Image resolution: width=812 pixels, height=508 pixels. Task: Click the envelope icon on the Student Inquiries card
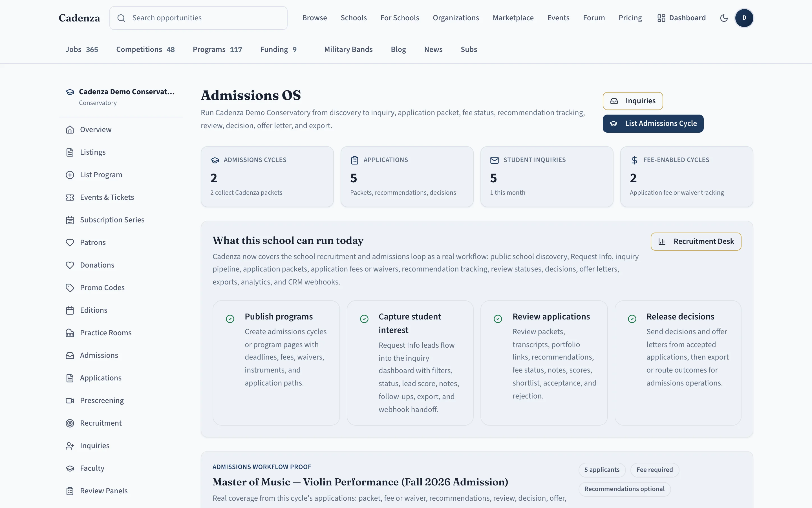tap(494, 160)
